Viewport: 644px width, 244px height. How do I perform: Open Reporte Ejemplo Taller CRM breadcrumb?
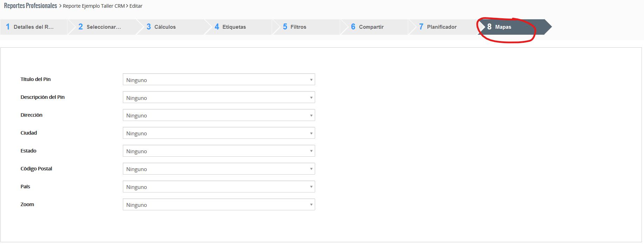point(93,6)
